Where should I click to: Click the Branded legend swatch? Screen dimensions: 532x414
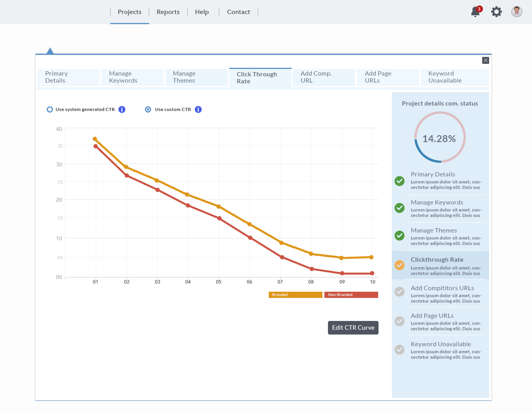click(x=296, y=295)
